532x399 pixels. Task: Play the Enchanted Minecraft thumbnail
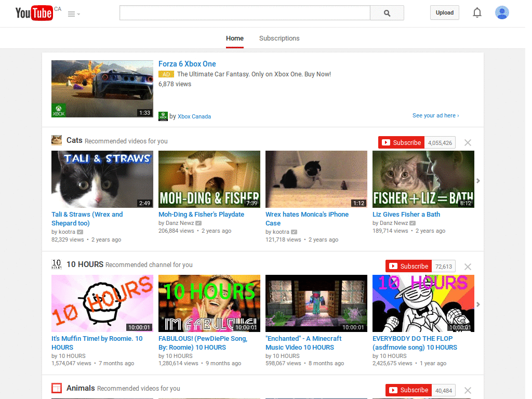pos(316,303)
